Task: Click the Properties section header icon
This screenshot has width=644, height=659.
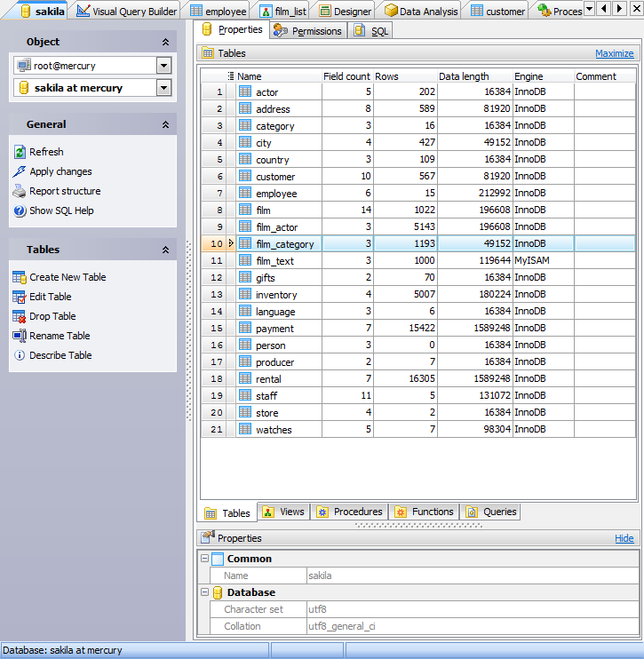Action: click(208, 537)
